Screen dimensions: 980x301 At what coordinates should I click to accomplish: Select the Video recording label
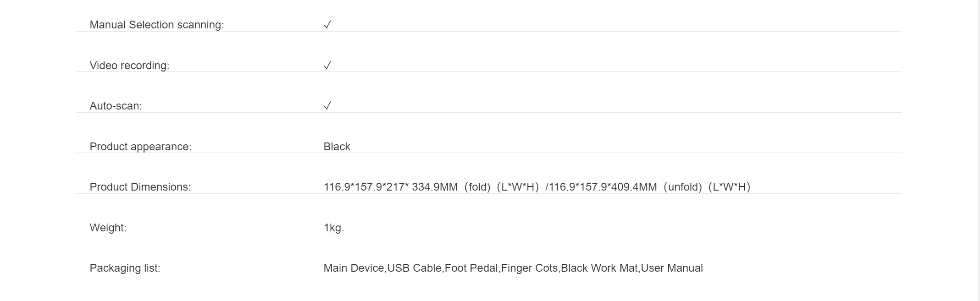[129, 66]
